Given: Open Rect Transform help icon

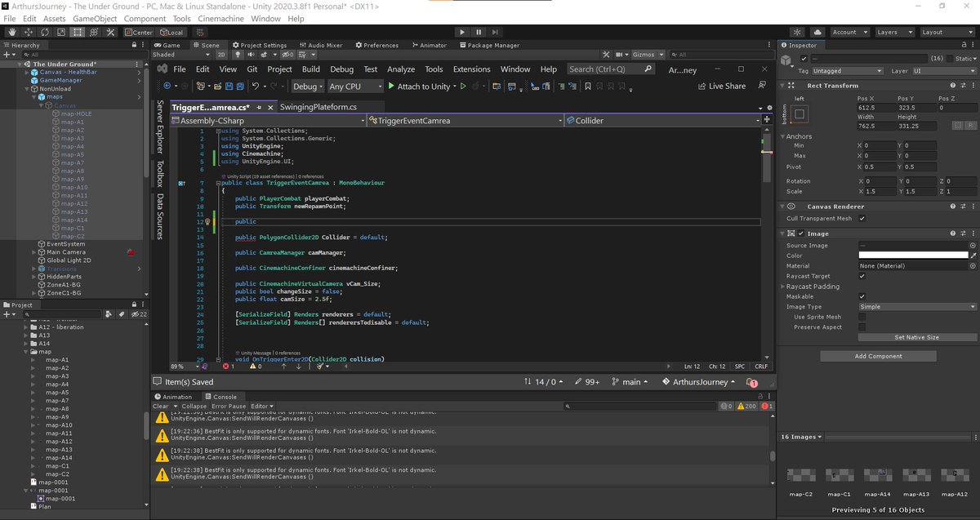Looking at the screenshot, I should pos(953,85).
